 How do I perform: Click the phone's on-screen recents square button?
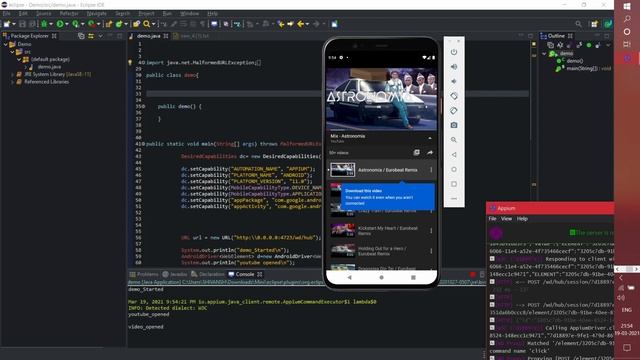413,277
